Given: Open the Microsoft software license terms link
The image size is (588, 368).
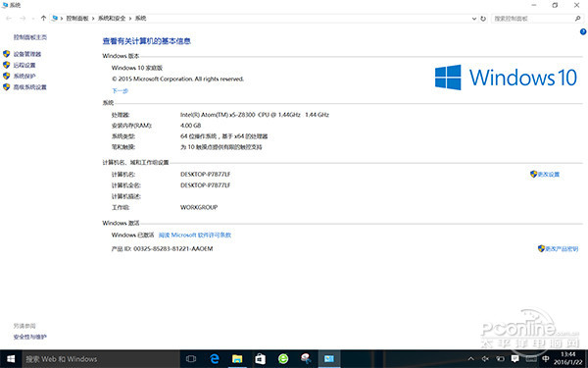Looking at the screenshot, I should (195, 236).
